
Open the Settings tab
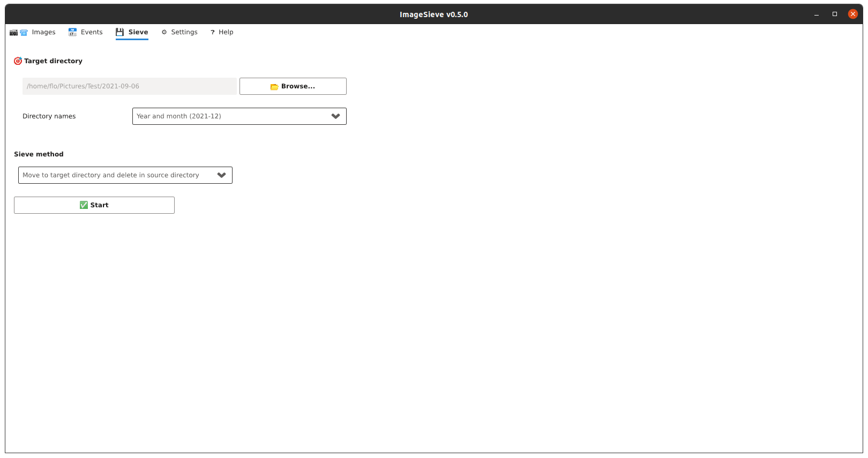coord(179,32)
